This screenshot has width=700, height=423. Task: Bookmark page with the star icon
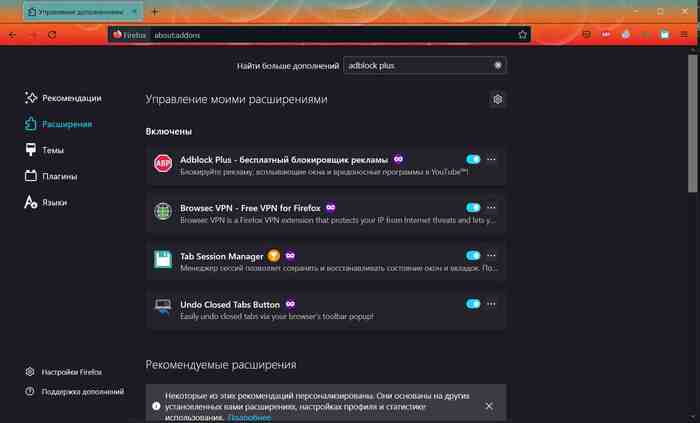[522, 35]
